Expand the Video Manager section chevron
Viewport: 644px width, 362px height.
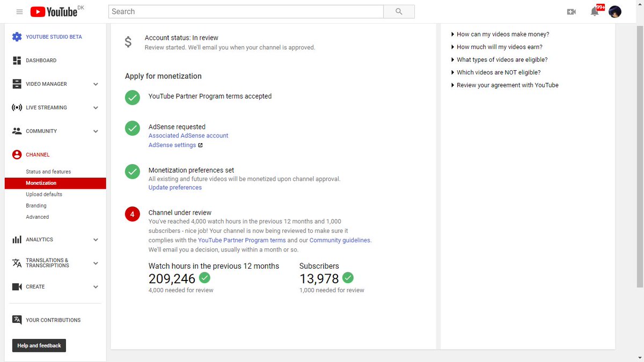(x=96, y=84)
